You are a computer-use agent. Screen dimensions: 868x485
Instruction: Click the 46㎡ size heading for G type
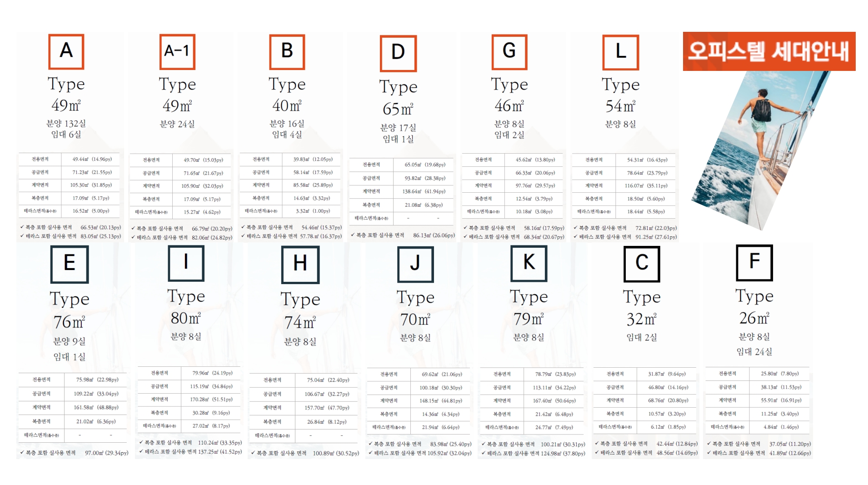(509, 105)
